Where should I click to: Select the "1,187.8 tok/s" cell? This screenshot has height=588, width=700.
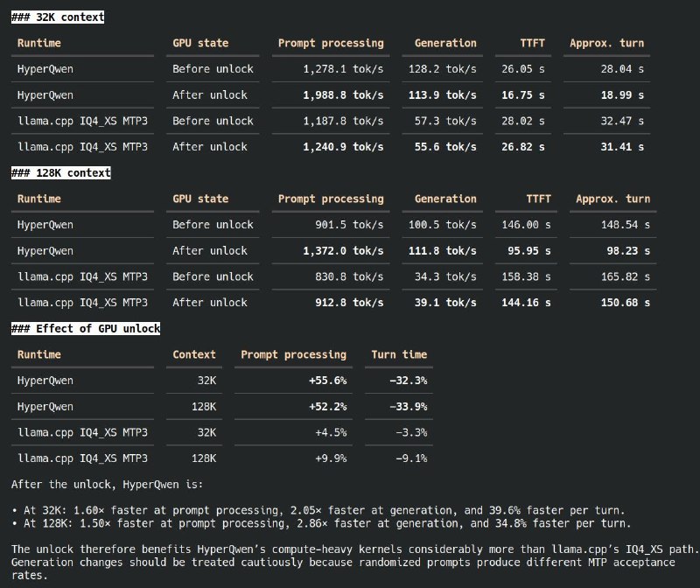[343, 121]
